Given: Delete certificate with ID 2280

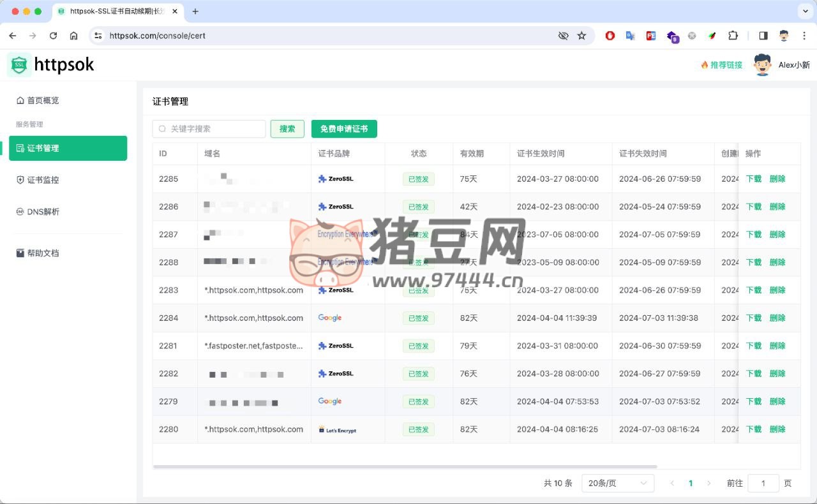Looking at the screenshot, I should pyautogui.click(x=777, y=429).
